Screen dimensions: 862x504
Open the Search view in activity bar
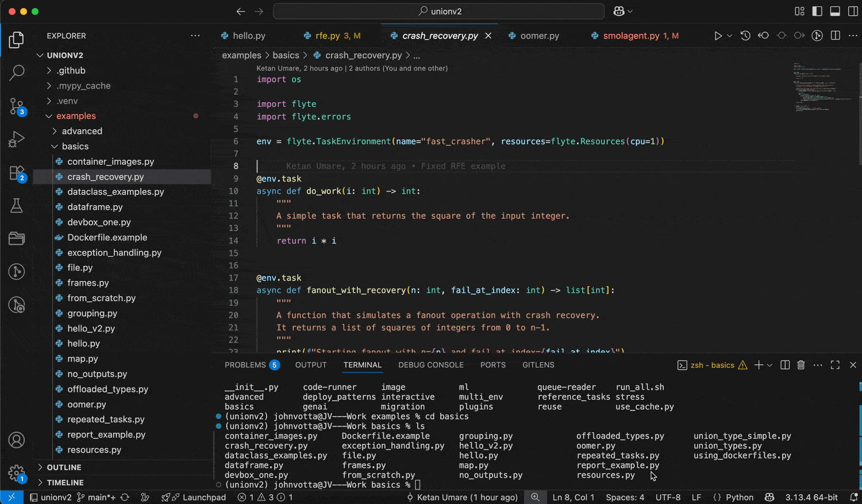click(17, 72)
